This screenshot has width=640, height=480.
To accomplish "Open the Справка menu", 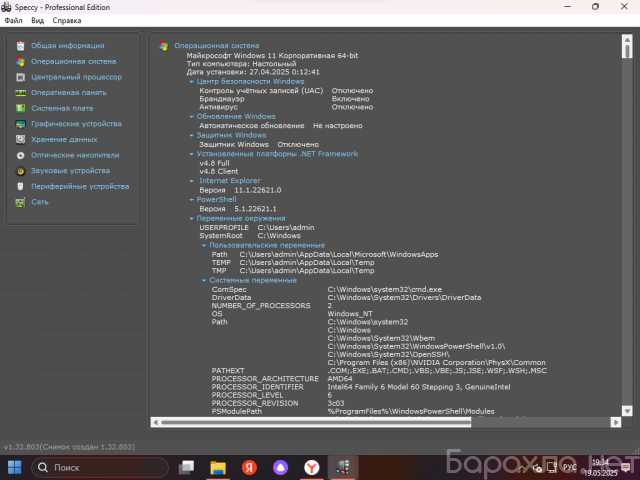I will [x=67, y=20].
